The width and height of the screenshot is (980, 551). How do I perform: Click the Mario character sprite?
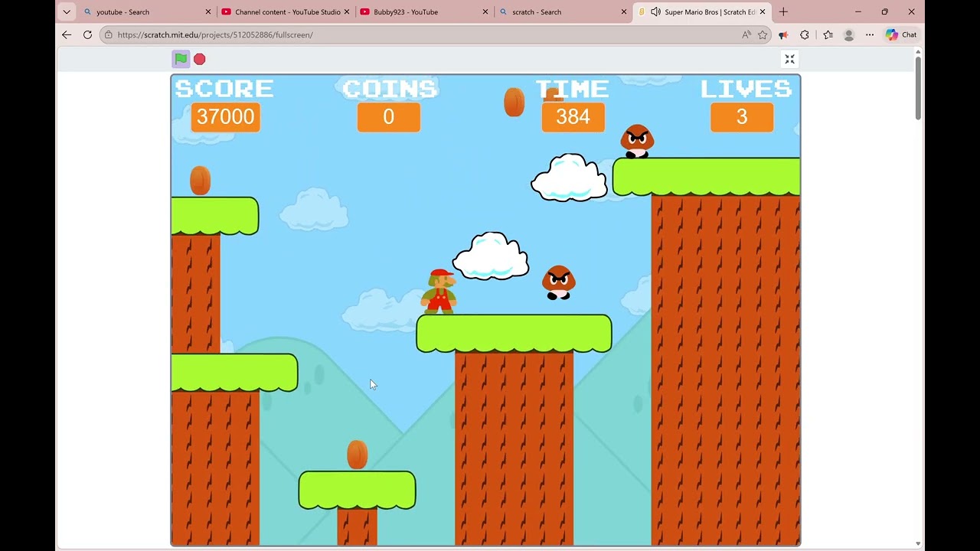439,292
